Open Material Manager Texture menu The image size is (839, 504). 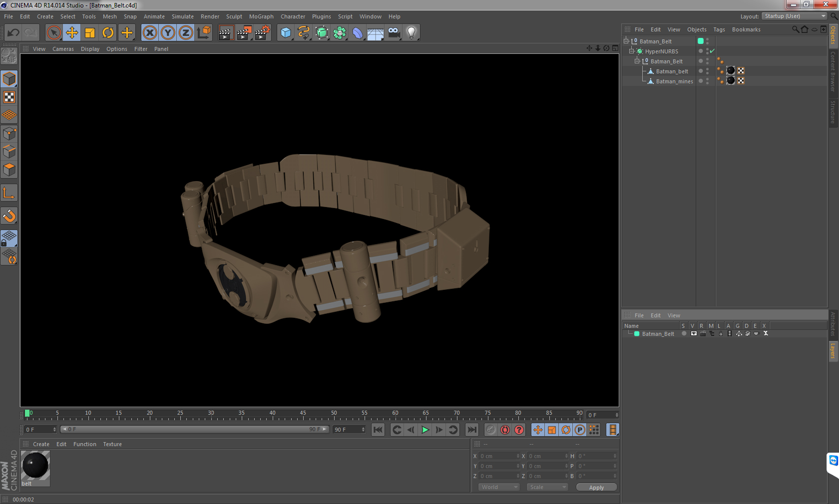click(x=112, y=444)
